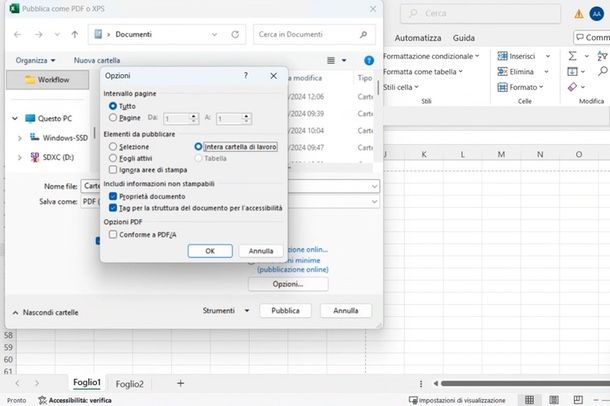Select the Pagine page range radio button

(x=113, y=117)
